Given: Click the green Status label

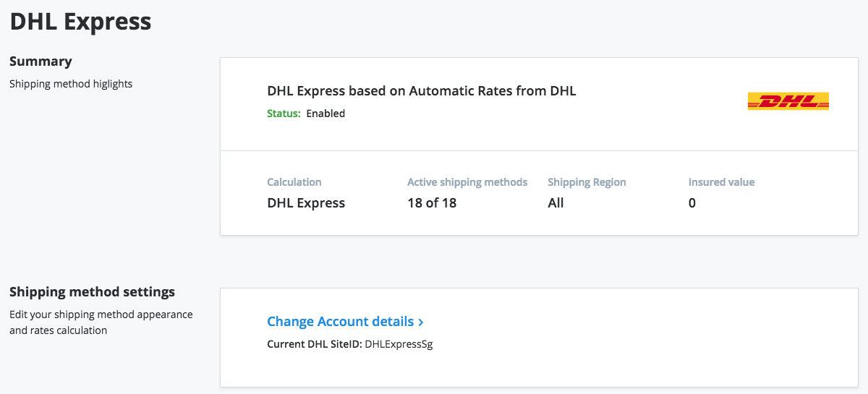Looking at the screenshot, I should pos(284,114).
